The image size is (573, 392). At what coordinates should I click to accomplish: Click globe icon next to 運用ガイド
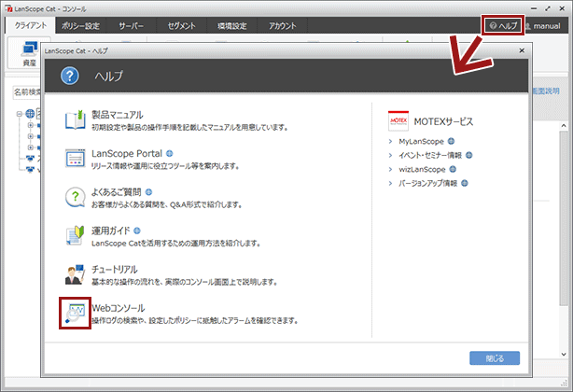click(x=137, y=231)
